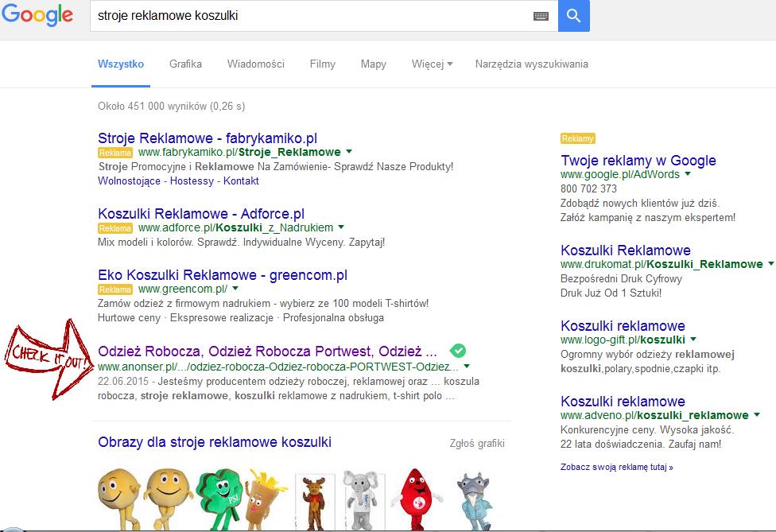Expand arrow next to fabrykamiko.pl URL
This screenshot has height=532, width=776.
[x=349, y=151]
